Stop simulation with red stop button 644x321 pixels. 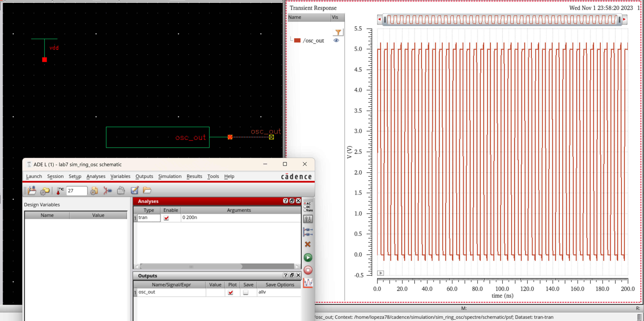[x=308, y=270]
